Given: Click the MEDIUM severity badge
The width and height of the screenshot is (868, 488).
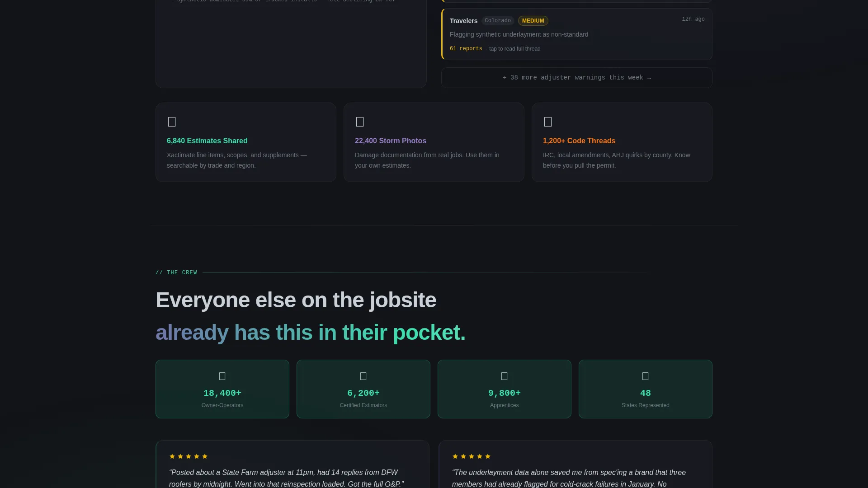Looking at the screenshot, I should point(533,21).
